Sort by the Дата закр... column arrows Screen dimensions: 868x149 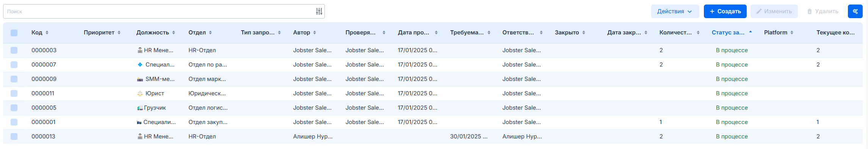point(646,33)
